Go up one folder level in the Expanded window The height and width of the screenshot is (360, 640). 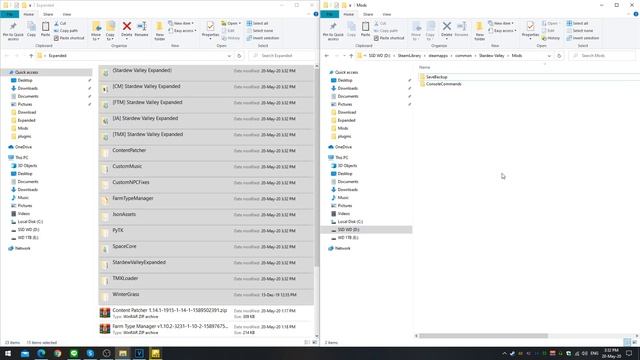pos(31,56)
